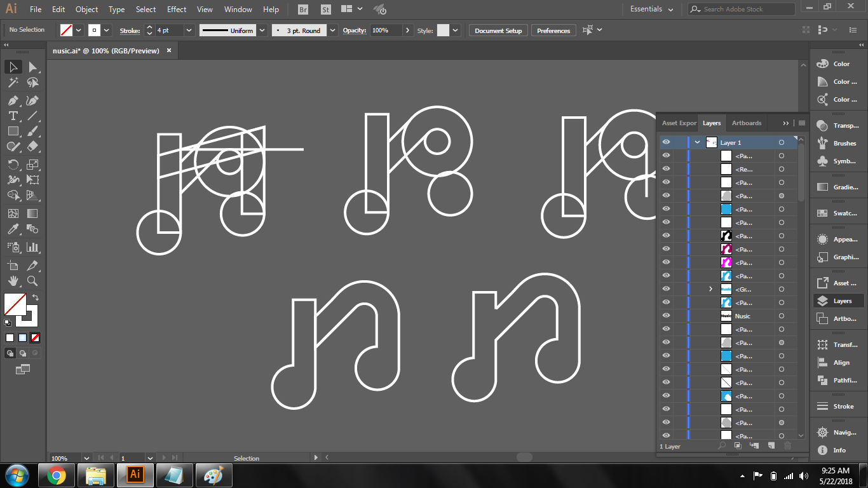
Task: Open the Brushes panel from the dock
Action: (837, 143)
